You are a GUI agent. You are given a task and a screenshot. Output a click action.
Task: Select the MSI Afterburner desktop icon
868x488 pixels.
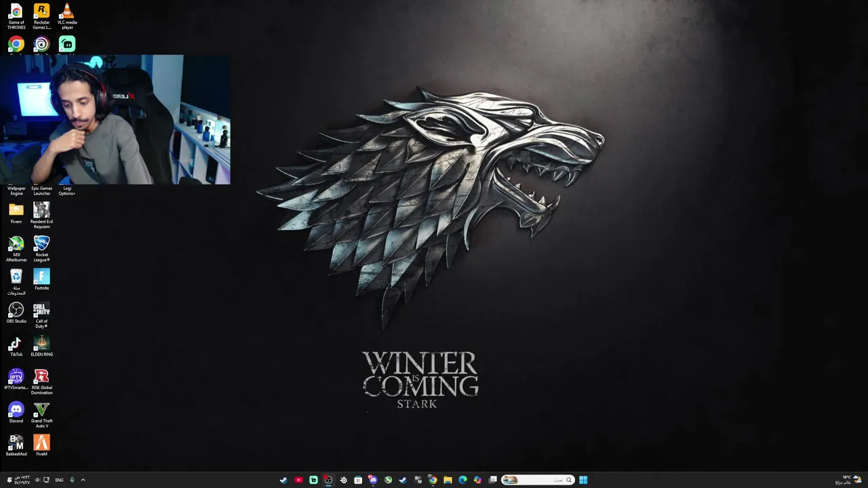[16, 249]
